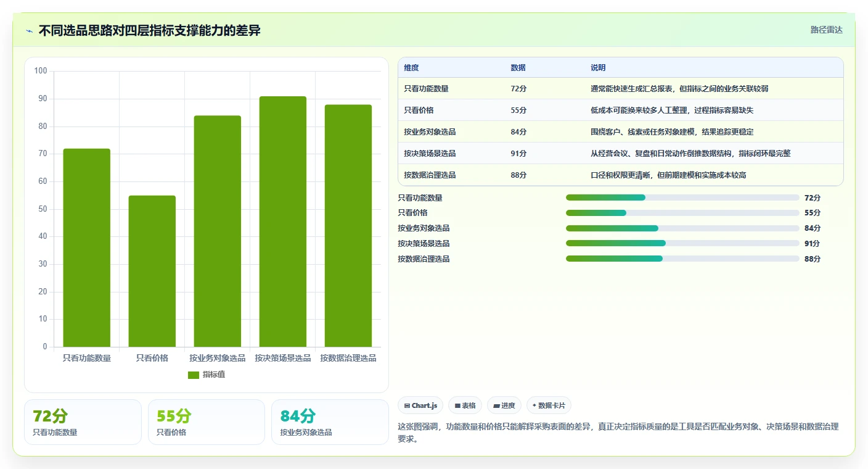Click the 按业务对象选品 progress bar
The height and width of the screenshot is (469, 868).
[x=682, y=228]
